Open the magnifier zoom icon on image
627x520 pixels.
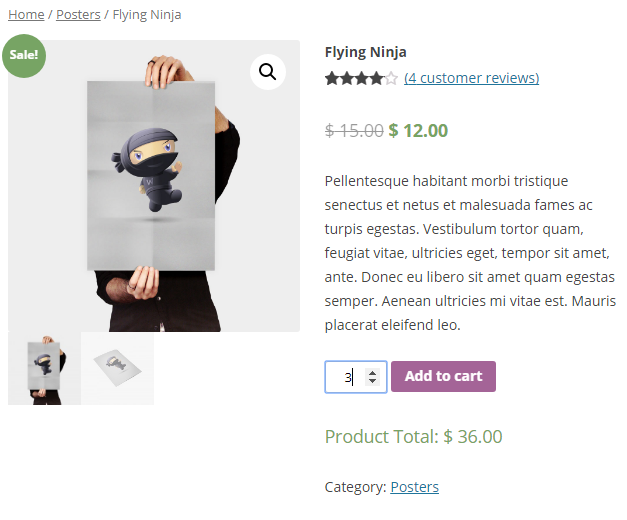(x=268, y=72)
